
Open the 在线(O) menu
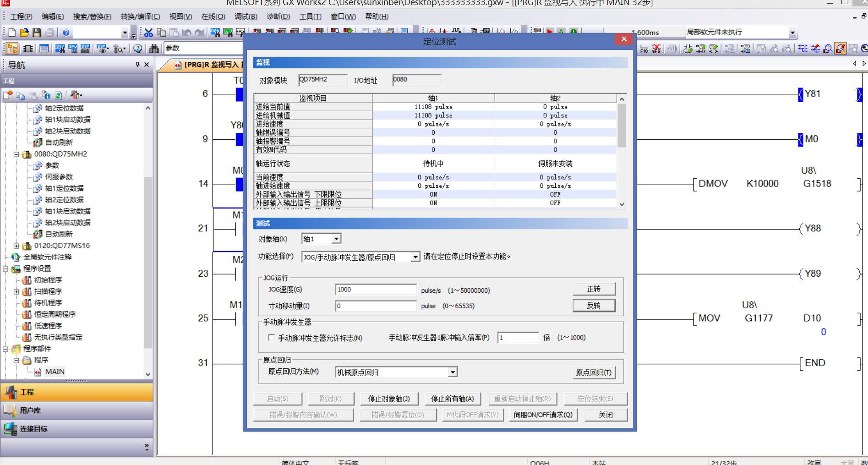pos(213,16)
